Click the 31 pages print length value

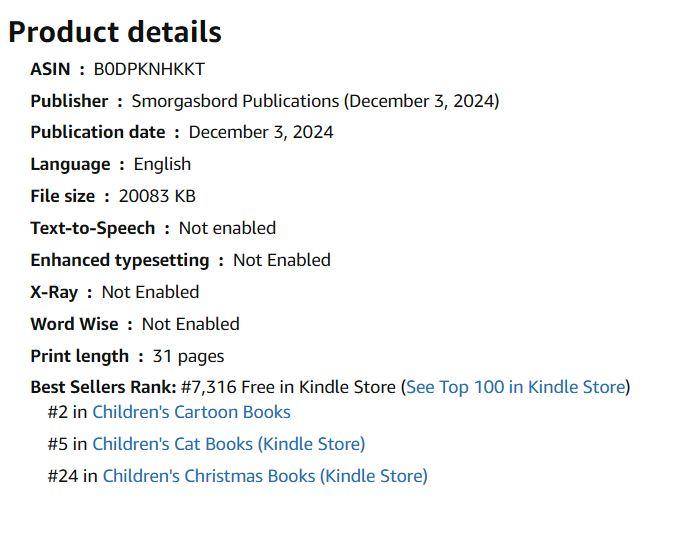point(188,357)
